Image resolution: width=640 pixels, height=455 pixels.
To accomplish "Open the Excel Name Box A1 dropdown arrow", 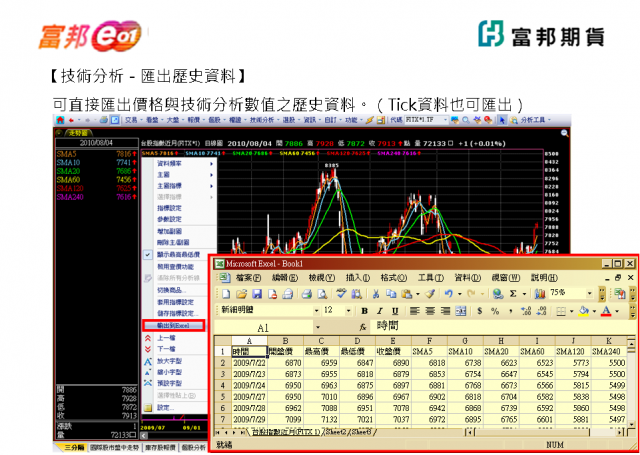I will tap(318, 328).
